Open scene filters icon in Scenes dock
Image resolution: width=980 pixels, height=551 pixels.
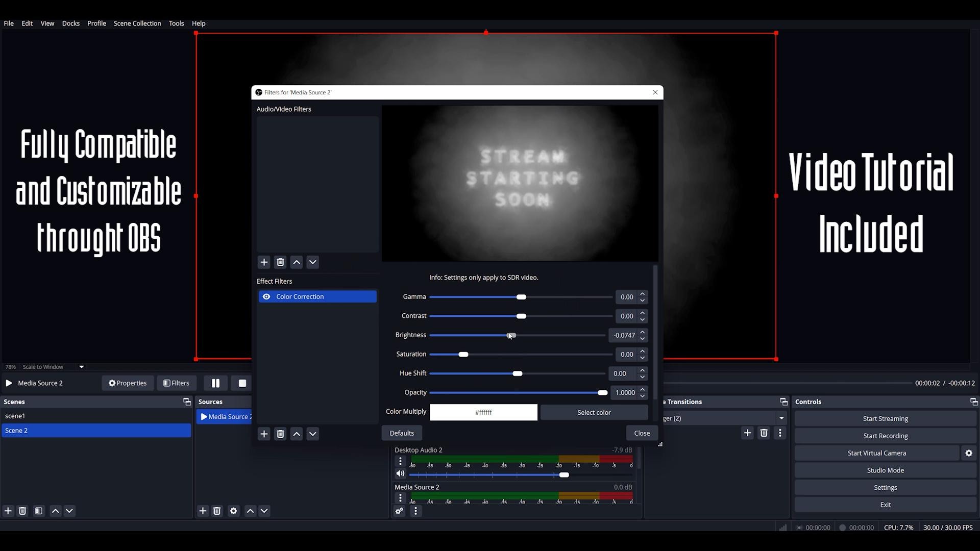coord(39,511)
